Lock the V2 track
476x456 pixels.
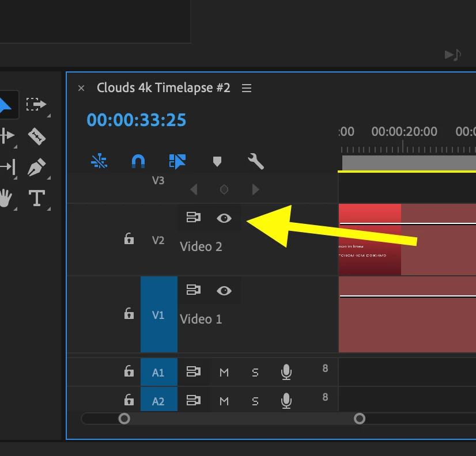pyautogui.click(x=129, y=239)
